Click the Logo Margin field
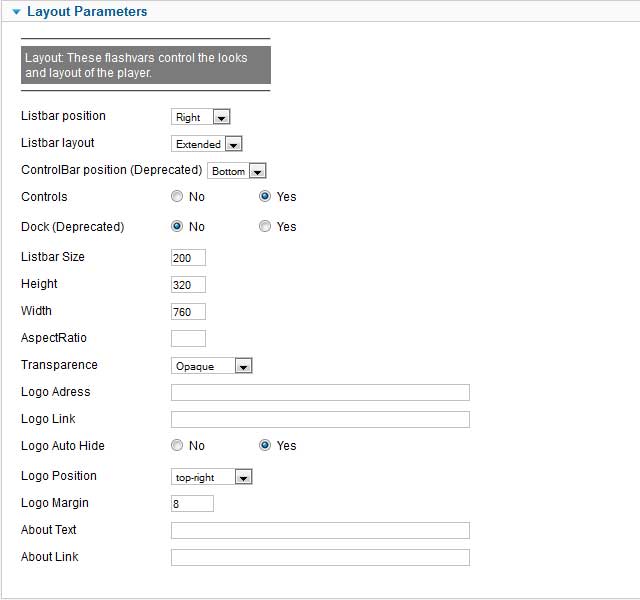The height and width of the screenshot is (600, 640). (192, 504)
